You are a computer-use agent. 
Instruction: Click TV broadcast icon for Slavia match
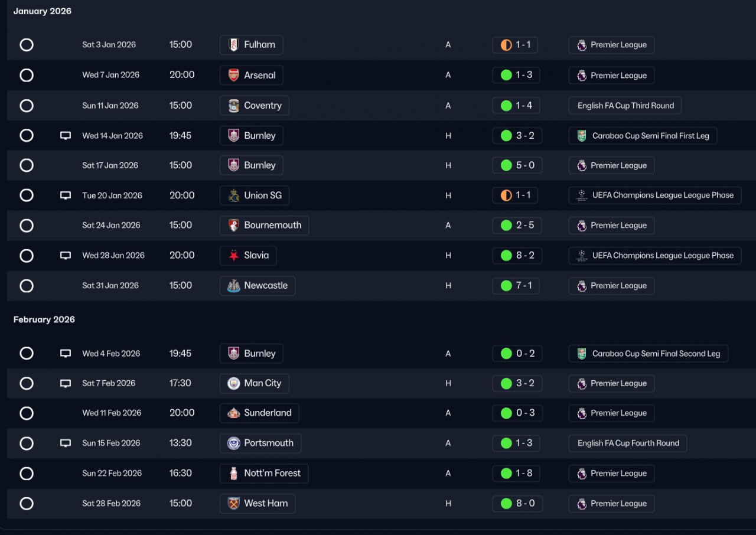click(66, 256)
